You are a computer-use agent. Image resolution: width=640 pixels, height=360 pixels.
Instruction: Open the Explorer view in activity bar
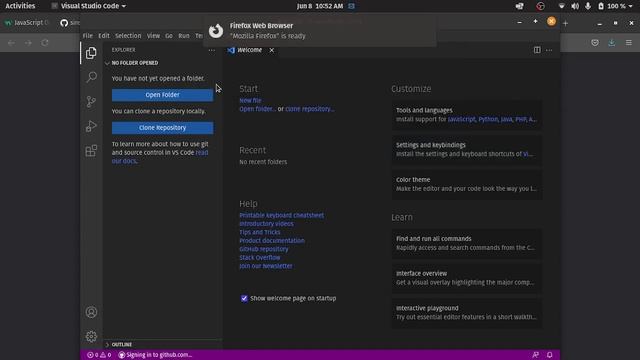click(x=91, y=53)
